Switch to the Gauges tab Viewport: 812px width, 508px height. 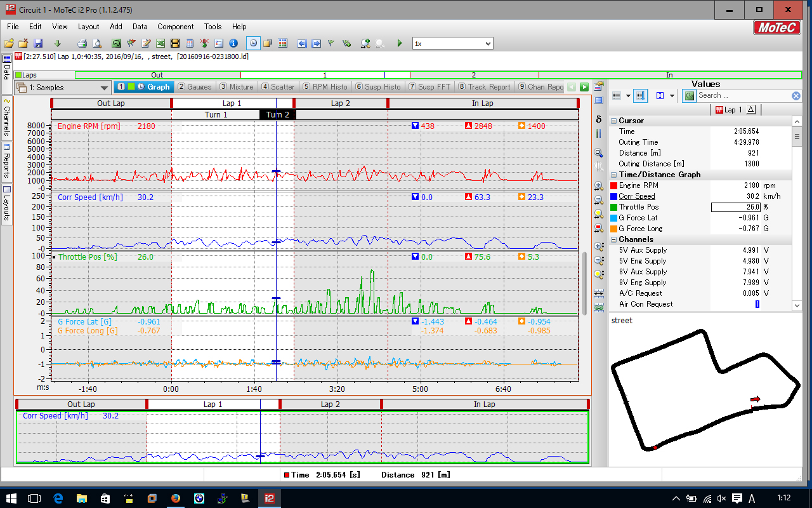click(194, 87)
